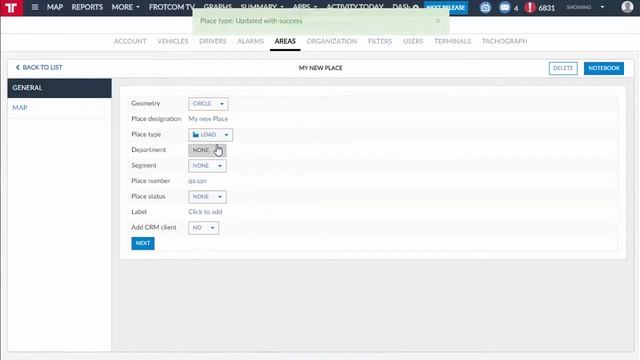Switch to the DRIVERS tab
This screenshot has width=640, height=360.
[x=213, y=41]
